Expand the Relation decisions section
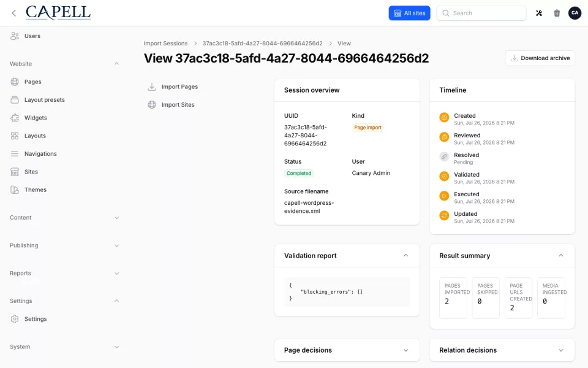The width and height of the screenshot is (588, 368). click(561, 350)
